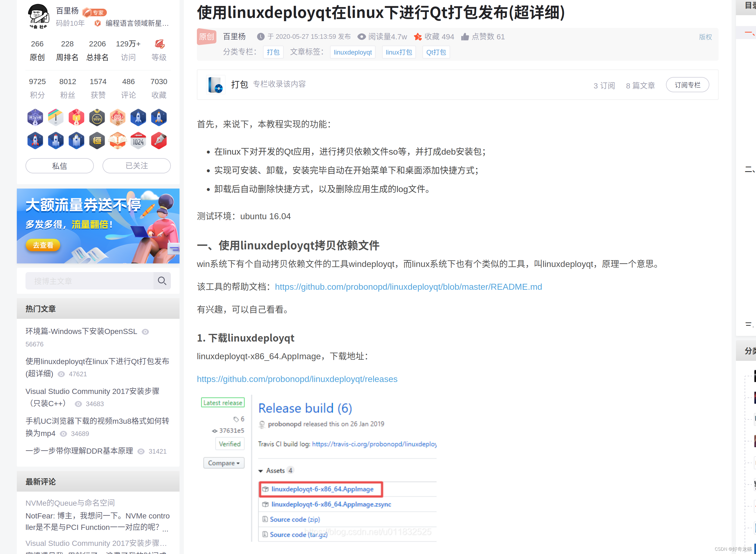Click the 8 篇文章 text
Screen dimensions: 756x554
pos(640,85)
